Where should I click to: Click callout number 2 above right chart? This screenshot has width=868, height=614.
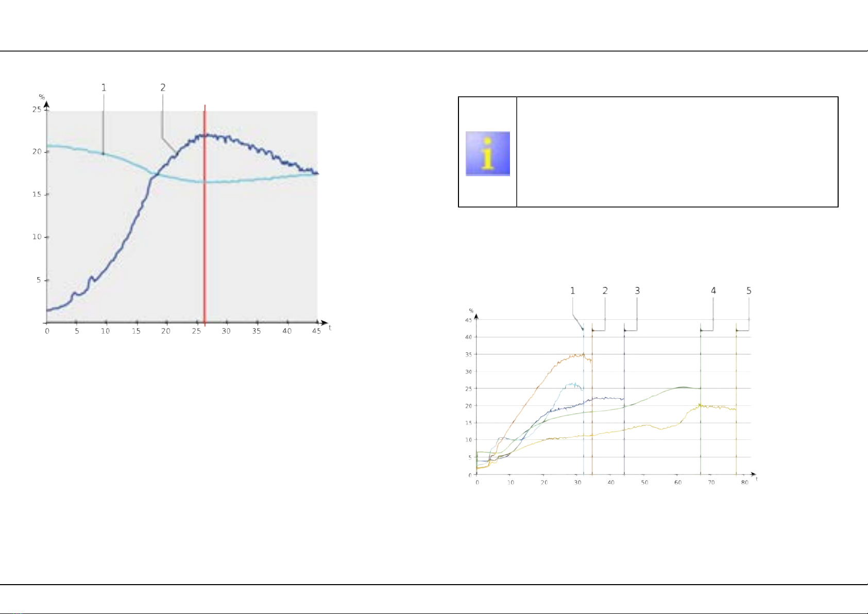pyautogui.click(x=605, y=291)
